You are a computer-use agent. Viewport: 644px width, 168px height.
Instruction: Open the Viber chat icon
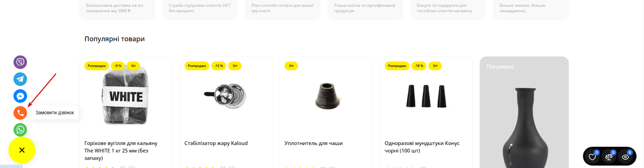click(20, 62)
